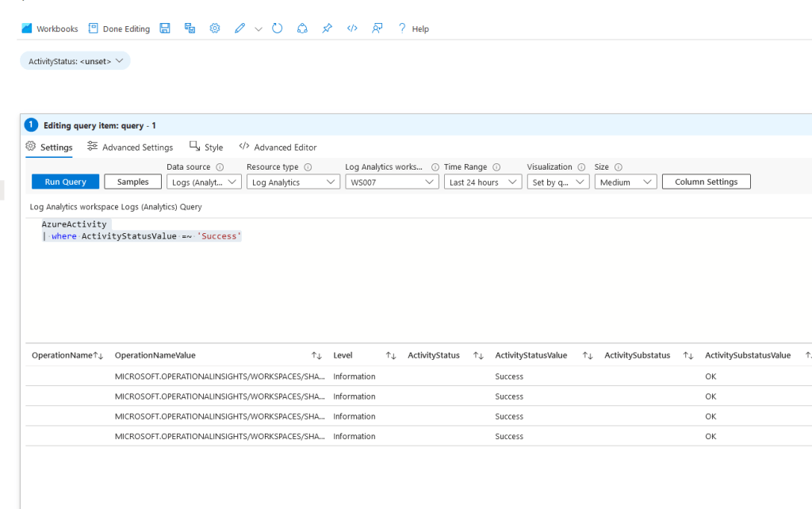Switch to the Advanced Settings tab
812x509 pixels.
point(130,147)
